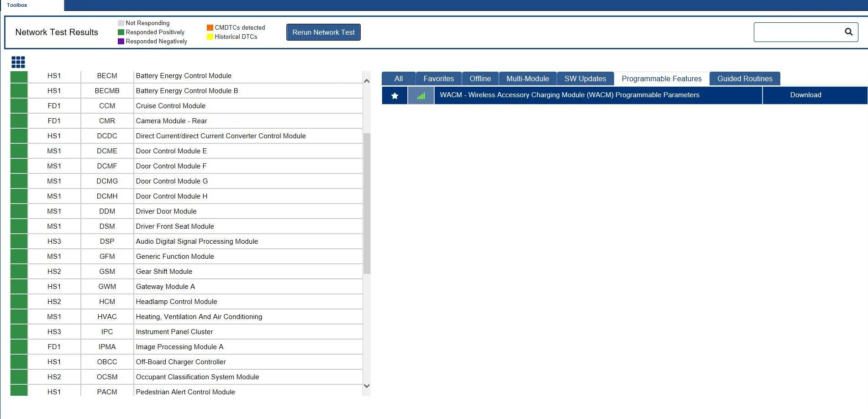868x419 pixels.
Task: Click the HS3 bus cell for IPC
Action: coord(54,332)
